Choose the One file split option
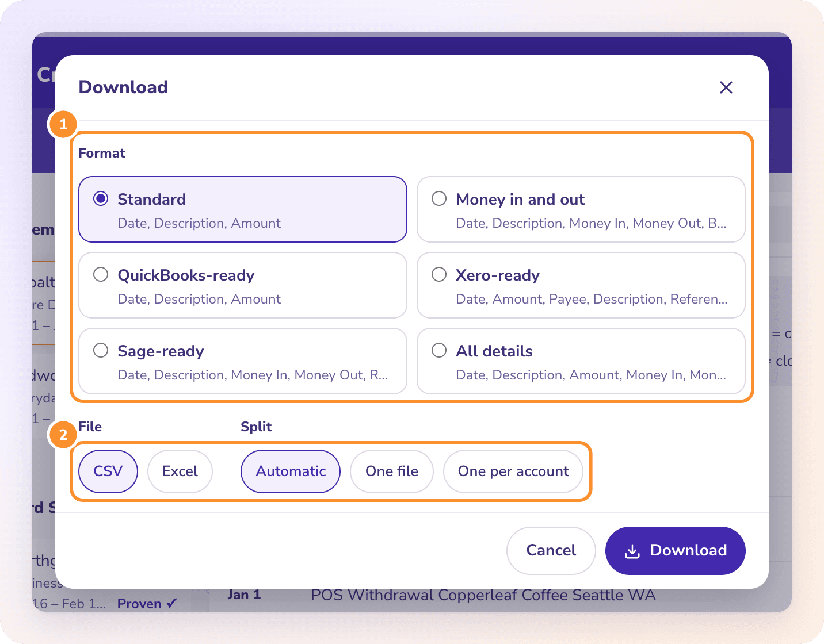The image size is (824, 644). (x=392, y=471)
